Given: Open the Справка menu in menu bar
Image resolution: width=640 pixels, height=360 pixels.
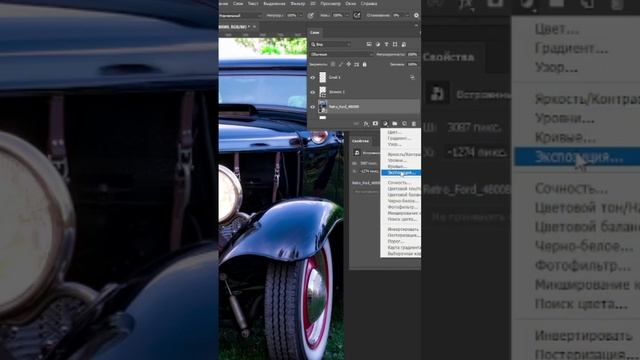Looking at the screenshot, I should [x=369, y=4].
